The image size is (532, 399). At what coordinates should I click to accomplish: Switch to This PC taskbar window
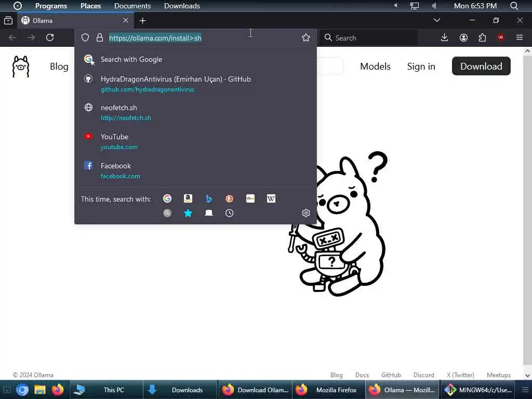pyautogui.click(x=106, y=390)
